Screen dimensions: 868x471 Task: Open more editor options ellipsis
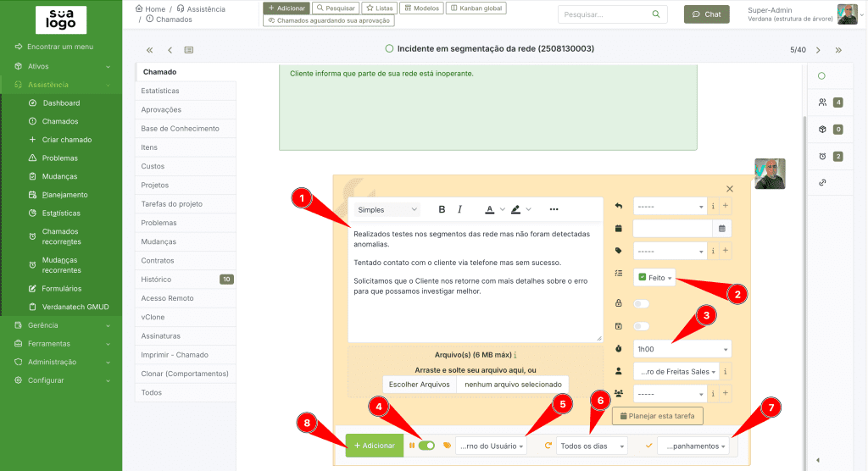554,209
